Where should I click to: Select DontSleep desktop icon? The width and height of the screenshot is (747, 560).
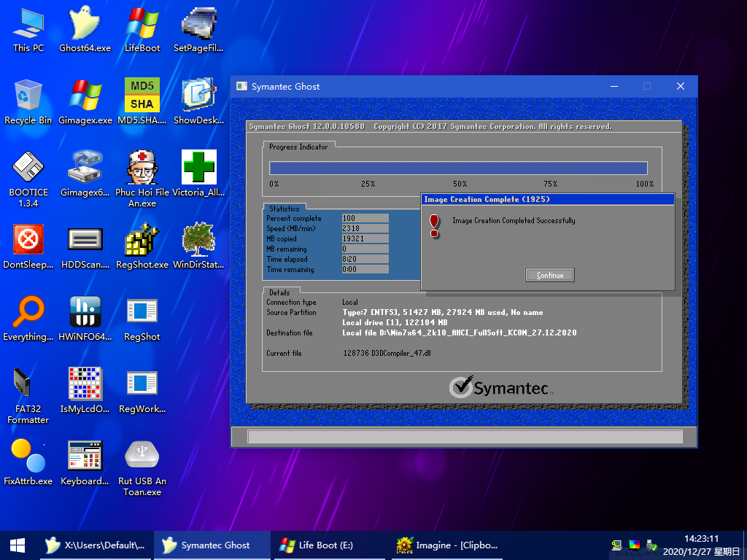28,246
